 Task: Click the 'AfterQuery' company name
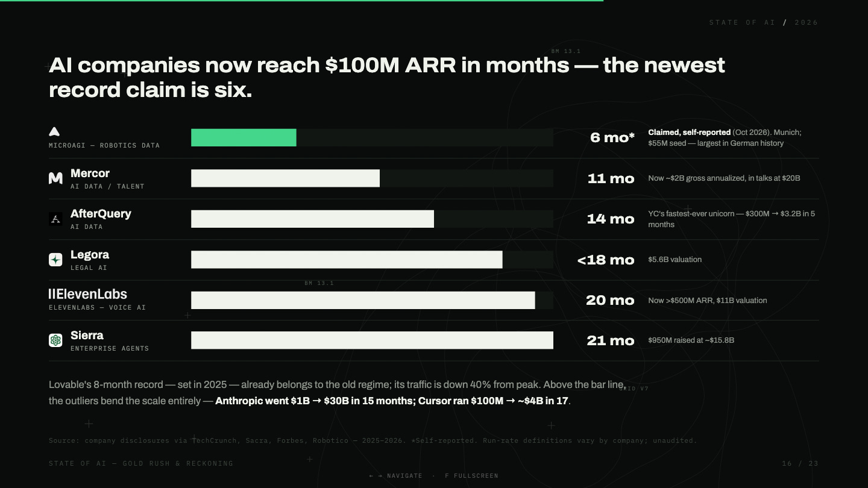(101, 214)
